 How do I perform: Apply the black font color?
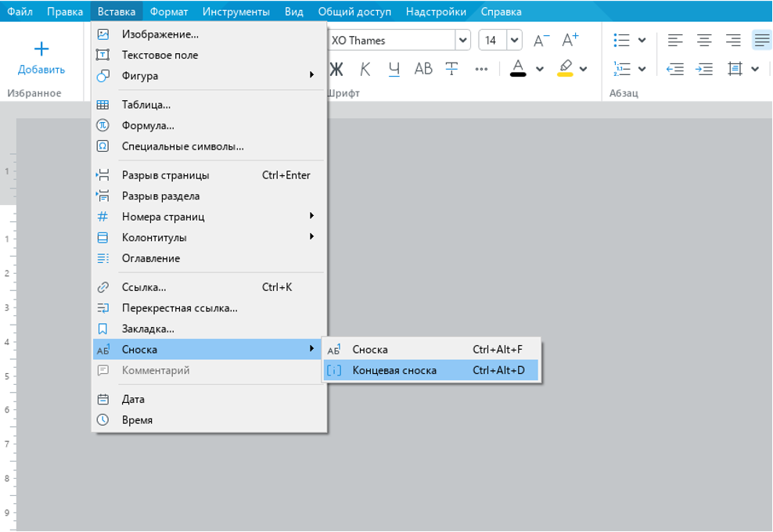tap(518, 69)
